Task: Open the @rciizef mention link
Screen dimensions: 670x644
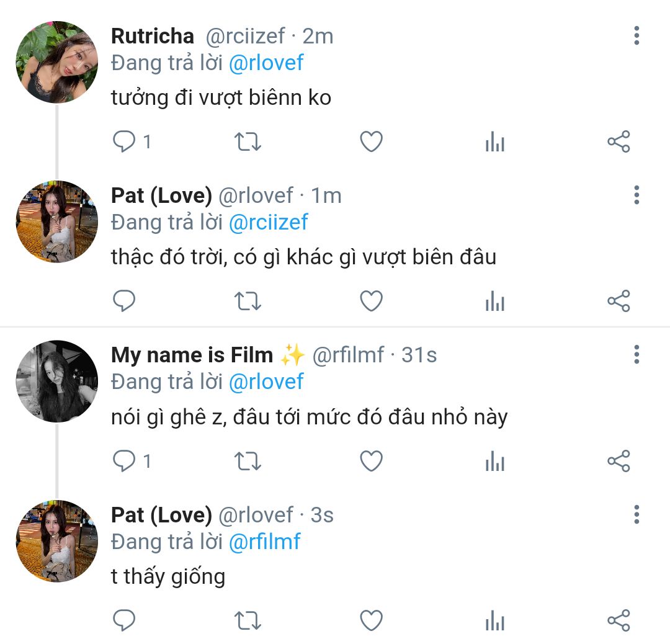Action: coord(268,222)
